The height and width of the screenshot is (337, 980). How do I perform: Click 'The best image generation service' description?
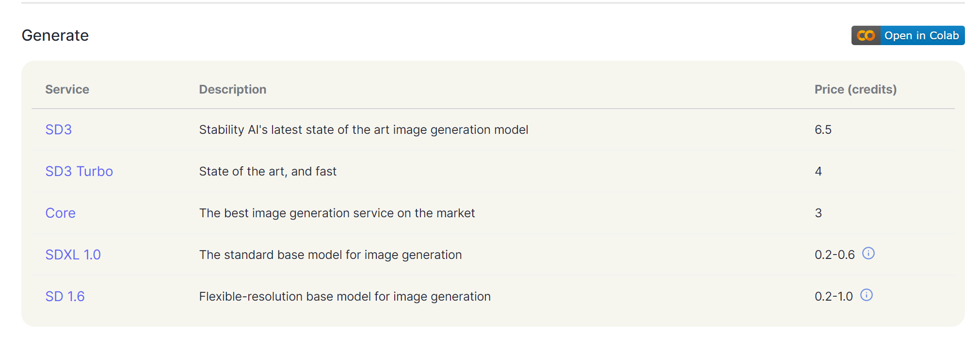coord(337,213)
